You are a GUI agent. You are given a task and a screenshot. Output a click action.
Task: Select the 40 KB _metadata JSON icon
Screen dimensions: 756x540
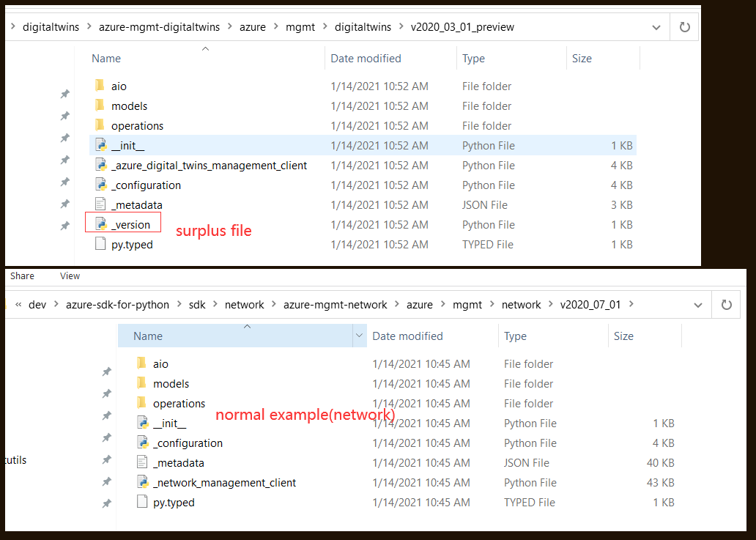coord(142,462)
